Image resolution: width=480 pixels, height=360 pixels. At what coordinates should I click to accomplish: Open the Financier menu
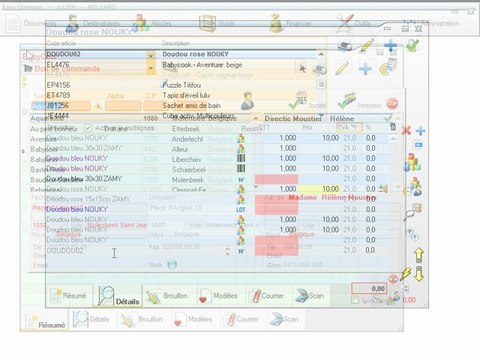290,23
